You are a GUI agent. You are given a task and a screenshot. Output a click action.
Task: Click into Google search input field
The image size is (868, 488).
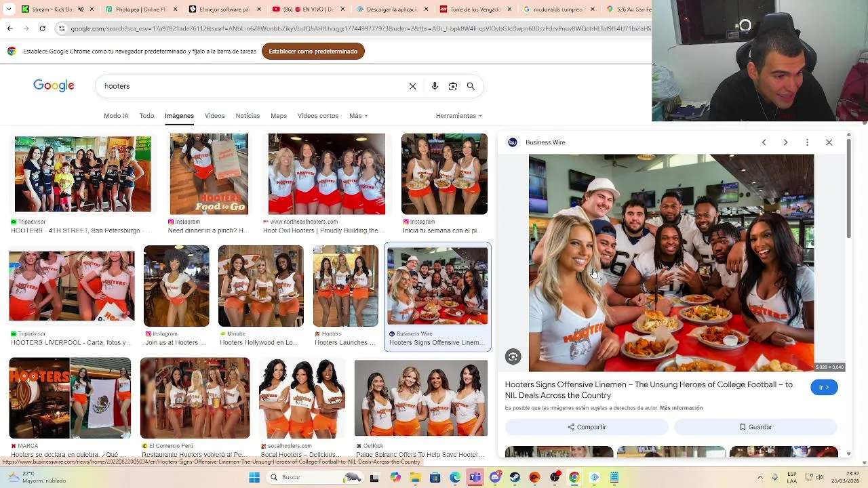pos(251,86)
